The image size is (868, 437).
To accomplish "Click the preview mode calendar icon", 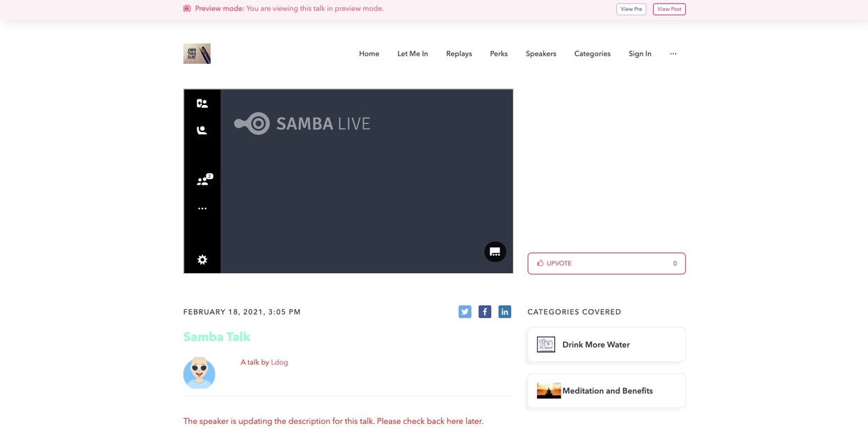I will (187, 8).
